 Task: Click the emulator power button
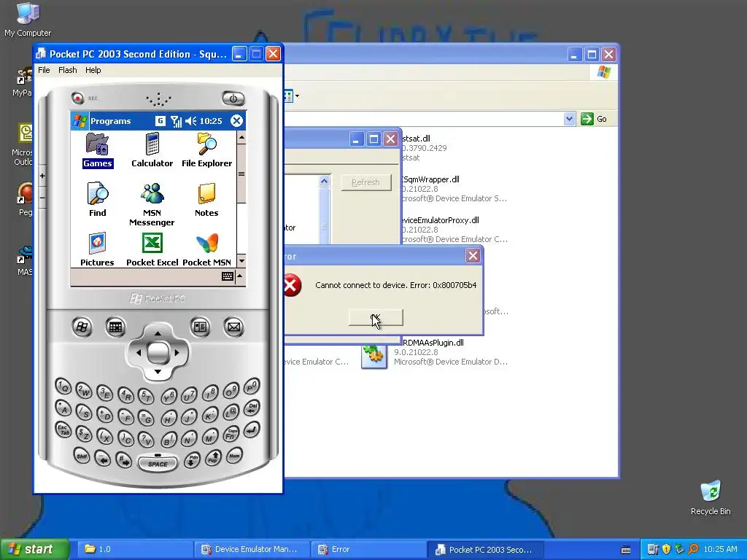pyautogui.click(x=233, y=98)
